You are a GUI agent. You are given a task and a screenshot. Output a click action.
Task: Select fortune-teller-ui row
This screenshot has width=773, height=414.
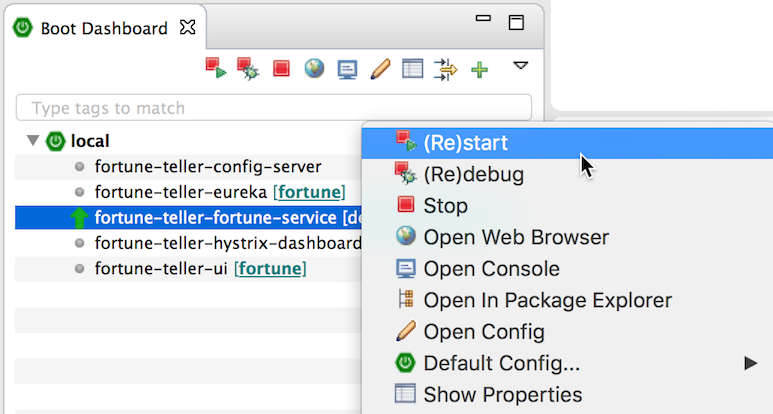click(x=188, y=269)
